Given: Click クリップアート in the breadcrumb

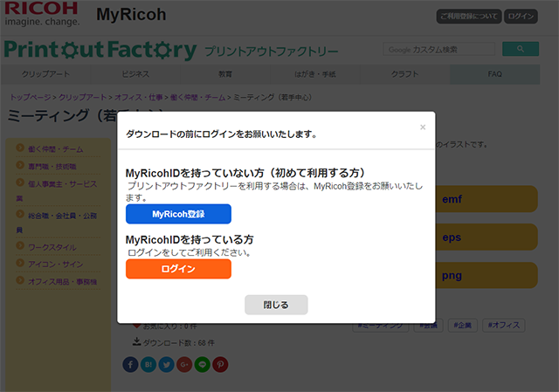Looking at the screenshot, I should click(x=82, y=97).
